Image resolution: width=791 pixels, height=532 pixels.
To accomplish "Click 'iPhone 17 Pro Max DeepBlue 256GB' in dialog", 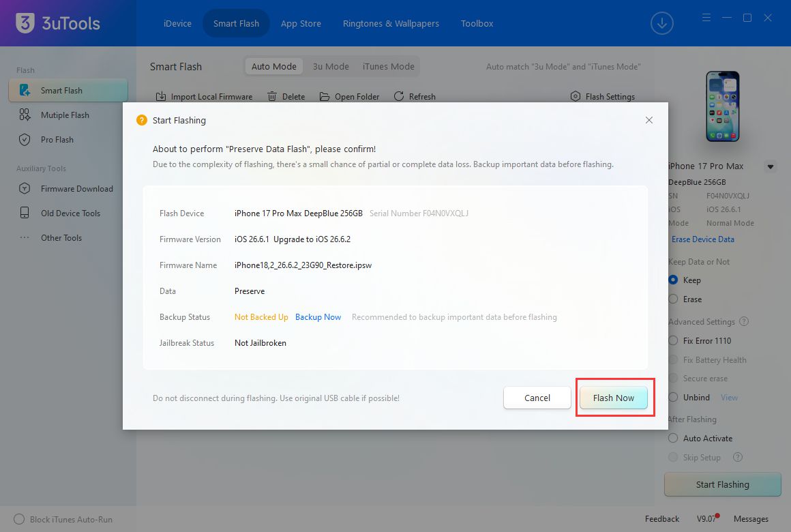I will [x=299, y=213].
